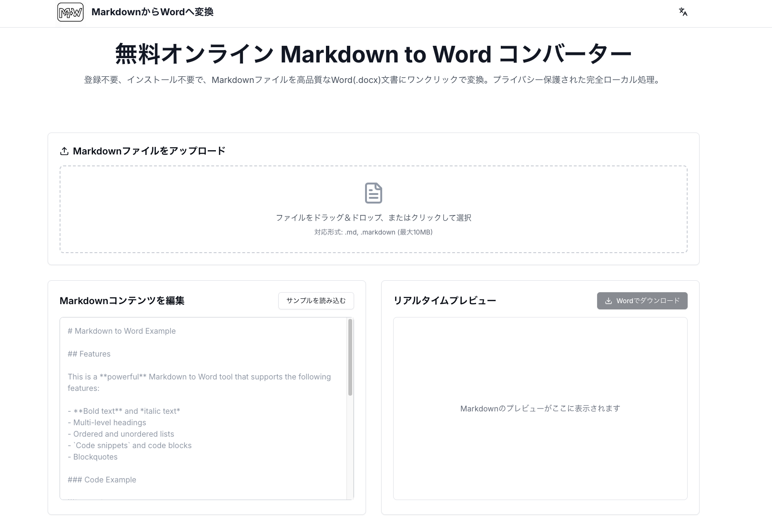The width and height of the screenshot is (772, 532).
Task: Click the '## Features' line in editor
Action: (x=89, y=354)
